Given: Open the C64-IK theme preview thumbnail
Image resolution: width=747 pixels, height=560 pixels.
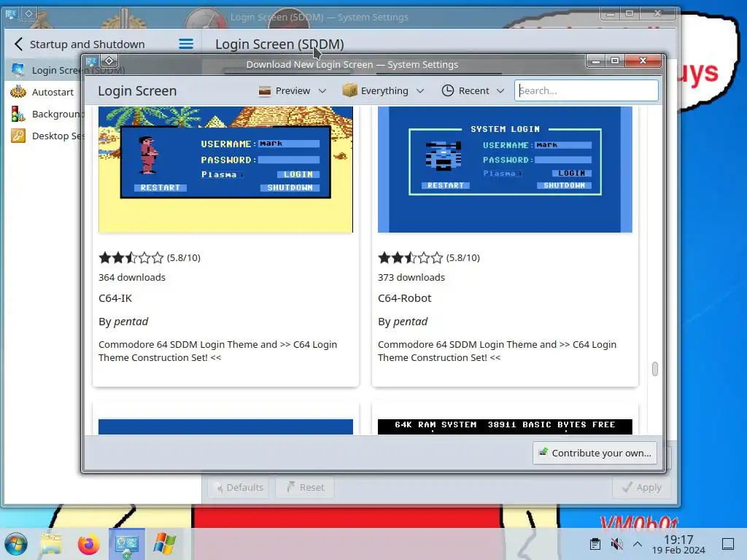Looking at the screenshot, I should (x=226, y=169).
